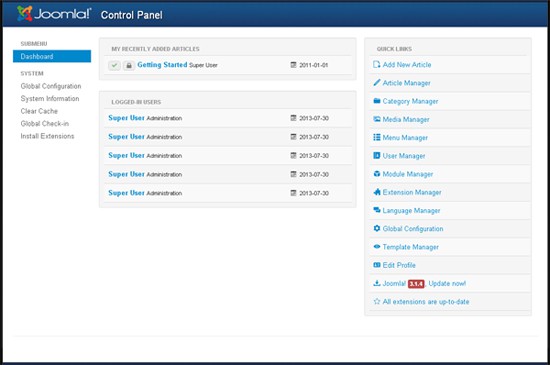
Task: Click the download icon beside Joomla update
Action: point(377,283)
